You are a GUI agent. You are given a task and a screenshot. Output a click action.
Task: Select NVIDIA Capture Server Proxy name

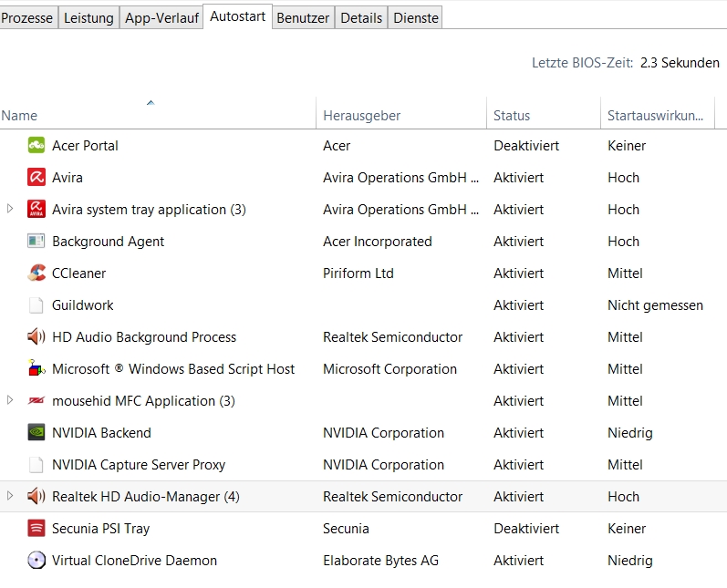(x=139, y=464)
